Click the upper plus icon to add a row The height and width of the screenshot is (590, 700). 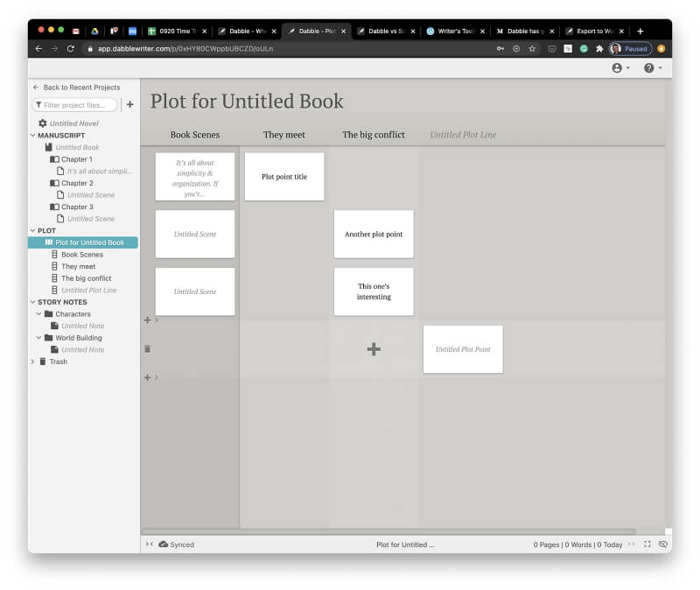[147, 320]
